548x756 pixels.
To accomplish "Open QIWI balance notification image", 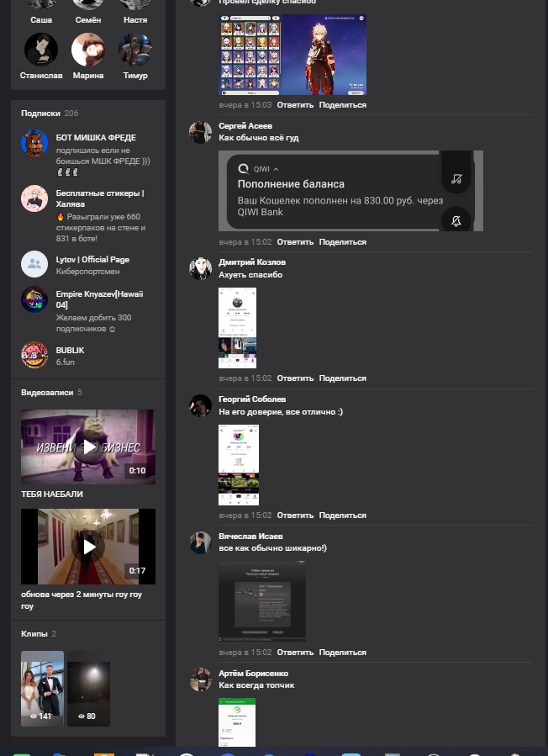I will click(x=350, y=191).
